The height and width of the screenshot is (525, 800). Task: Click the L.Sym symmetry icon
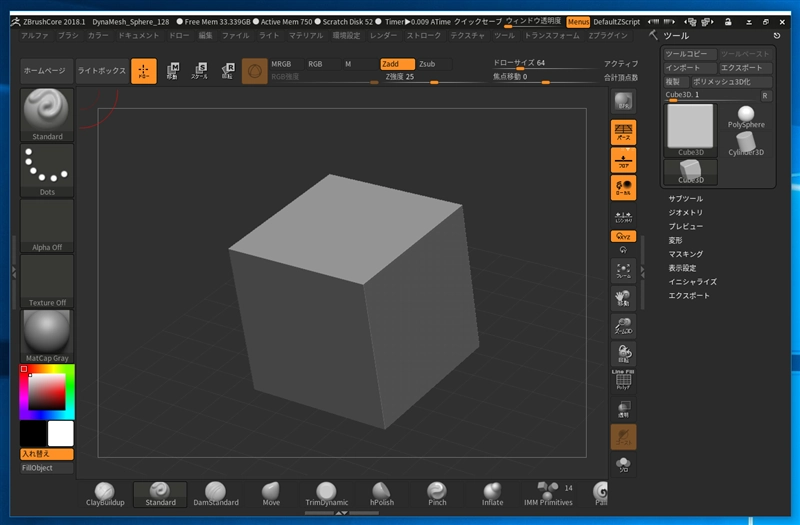click(623, 217)
